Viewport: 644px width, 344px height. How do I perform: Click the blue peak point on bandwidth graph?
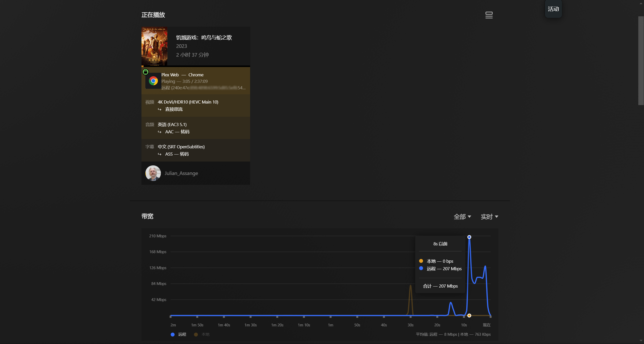469,237
